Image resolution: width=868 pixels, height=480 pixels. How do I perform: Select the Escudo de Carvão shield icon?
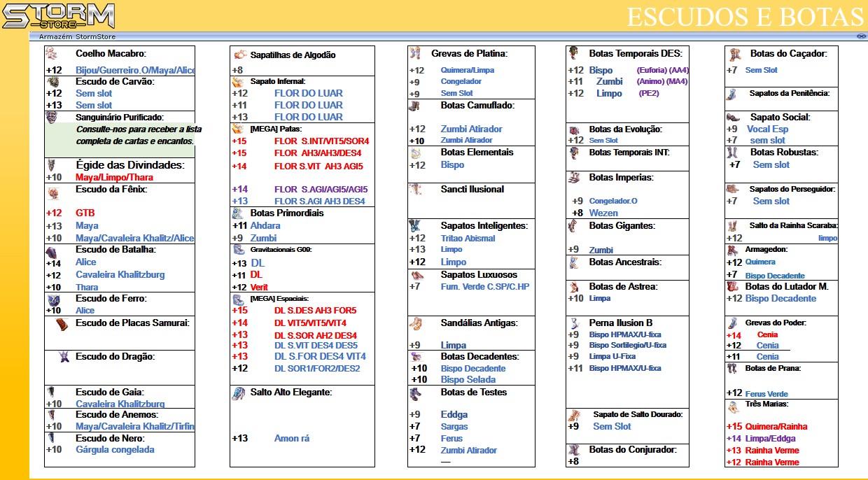click(53, 81)
